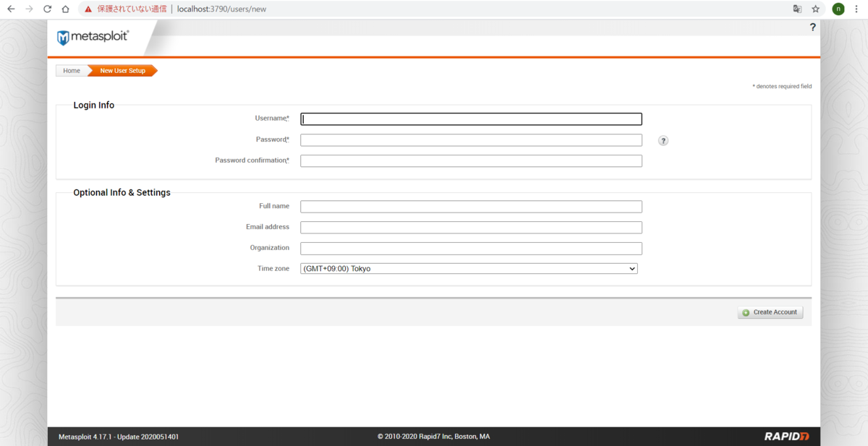Screen dimensions: 868x446
Task: Click the Create Account button
Action: point(770,312)
